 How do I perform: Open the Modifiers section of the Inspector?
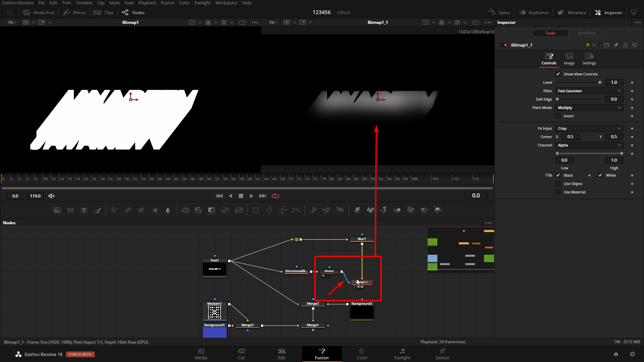tap(587, 33)
